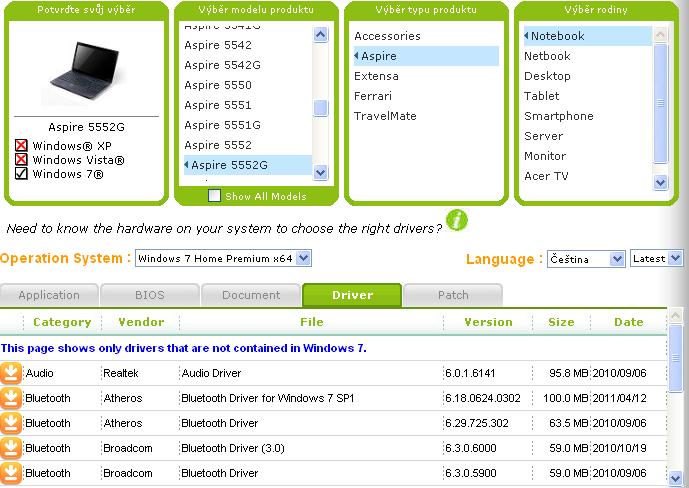Download Broadcom Bluetooth Driver version 6.3.0.5900

click(x=11, y=474)
